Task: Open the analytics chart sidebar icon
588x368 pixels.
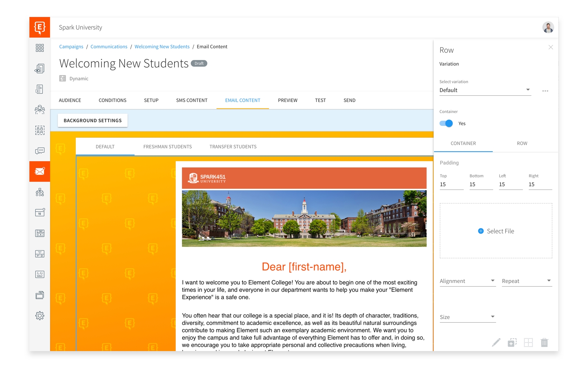Action: [x=40, y=275]
